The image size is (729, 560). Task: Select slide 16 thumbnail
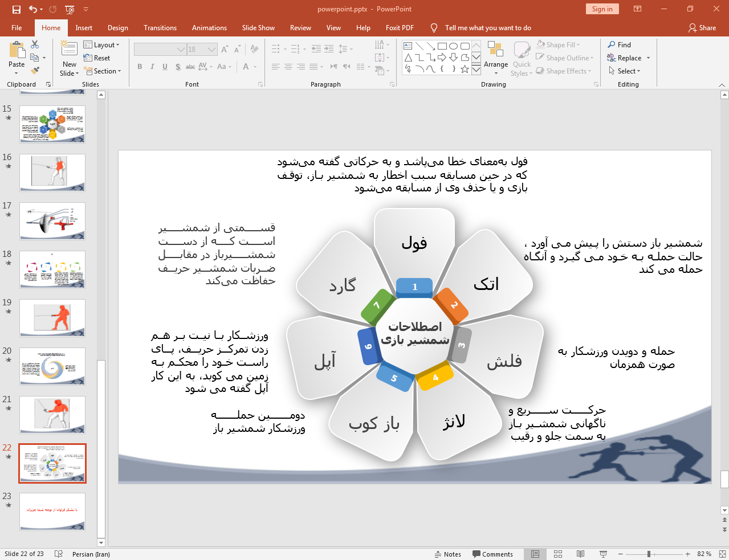(52, 173)
